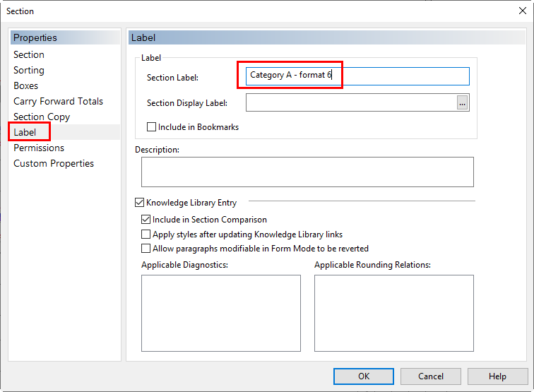Check the Include in Bookmarks box
Viewport: 534px width, 392px height.
[x=151, y=127]
